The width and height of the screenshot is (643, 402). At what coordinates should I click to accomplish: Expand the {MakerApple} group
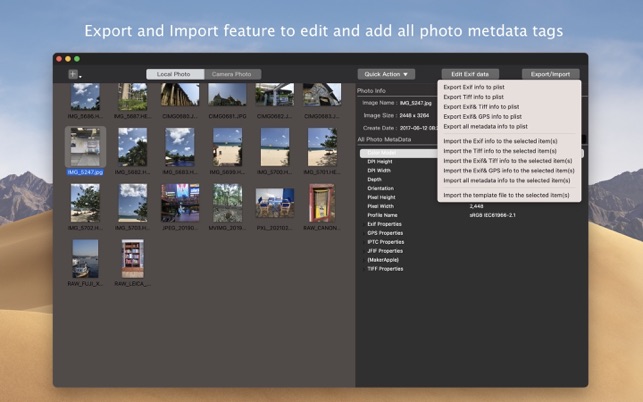click(x=363, y=260)
